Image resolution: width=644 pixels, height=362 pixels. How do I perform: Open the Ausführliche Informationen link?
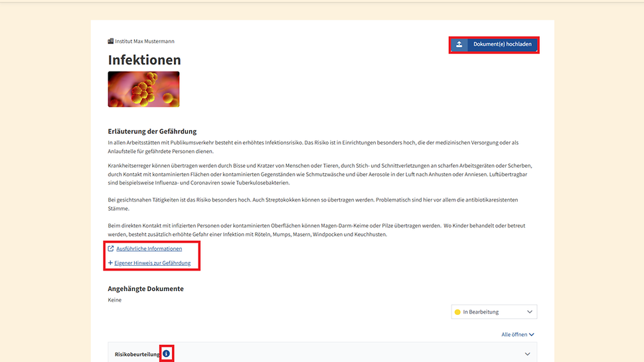coord(149,249)
